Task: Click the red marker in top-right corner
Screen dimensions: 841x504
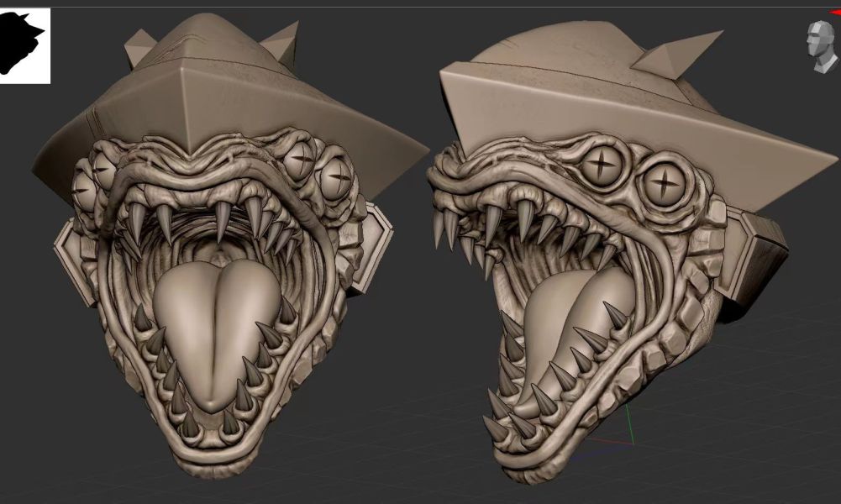Action: 836,13
